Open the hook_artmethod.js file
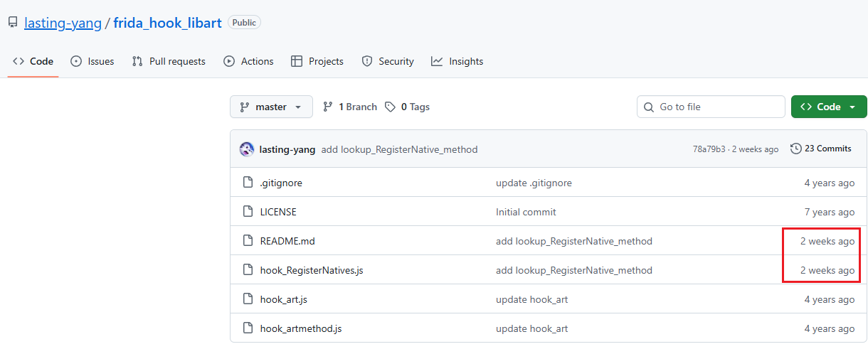The height and width of the screenshot is (349, 868). [x=301, y=328]
